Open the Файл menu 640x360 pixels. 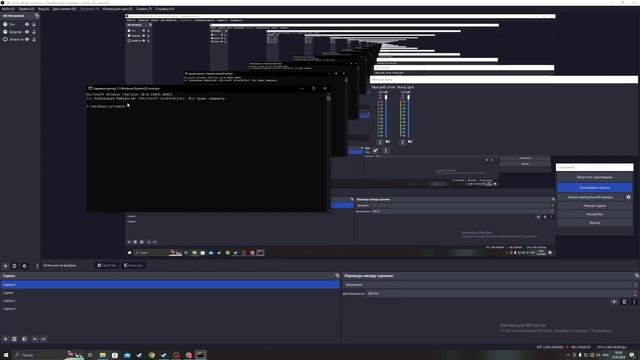[8, 9]
